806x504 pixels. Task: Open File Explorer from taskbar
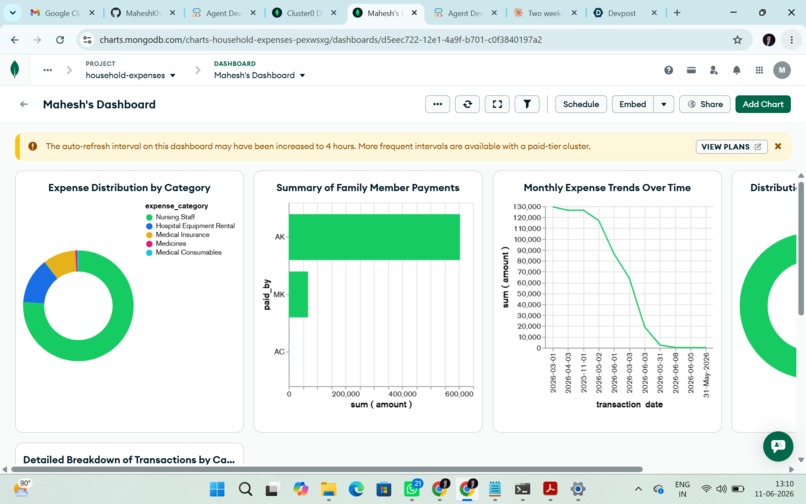(328, 489)
